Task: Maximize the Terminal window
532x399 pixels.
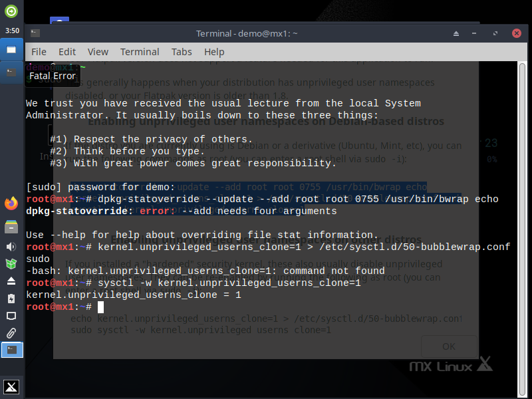Action: point(495,33)
